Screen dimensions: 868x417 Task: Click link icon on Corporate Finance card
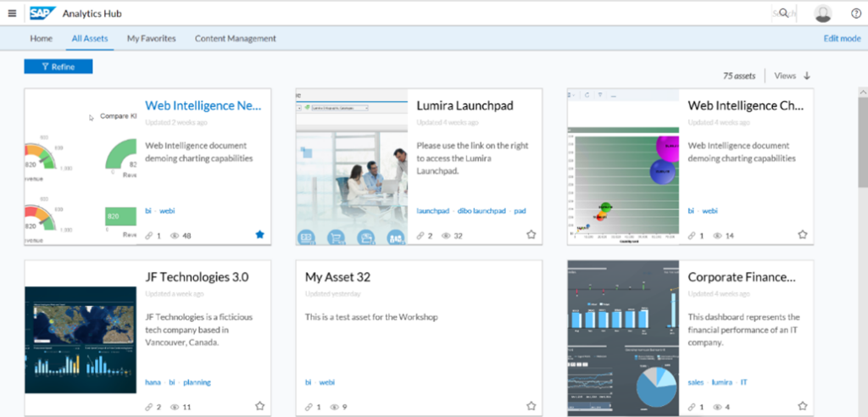tap(692, 407)
